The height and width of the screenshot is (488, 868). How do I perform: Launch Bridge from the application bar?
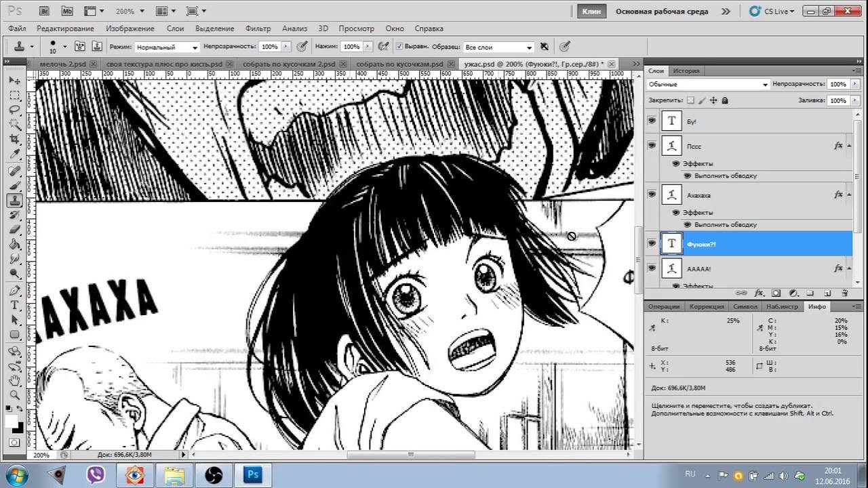pos(44,12)
